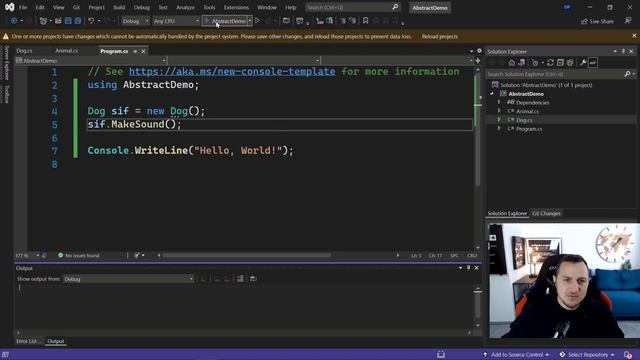Collapse the AbstractDemo project node

click(492, 94)
